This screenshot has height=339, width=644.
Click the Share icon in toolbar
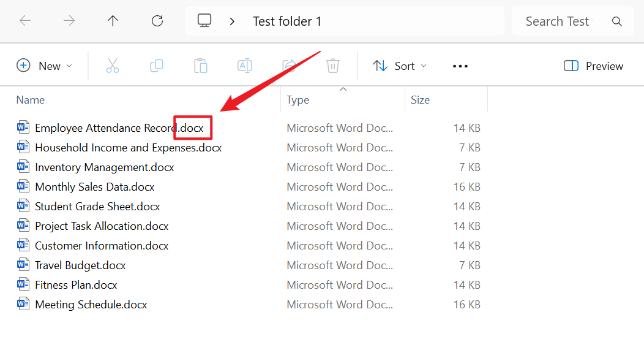tap(289, 66)
